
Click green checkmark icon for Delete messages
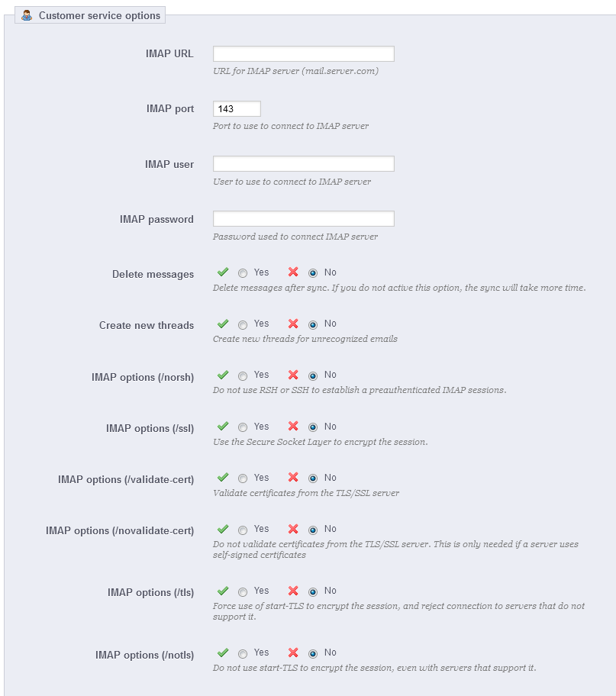tap(223, 272)
